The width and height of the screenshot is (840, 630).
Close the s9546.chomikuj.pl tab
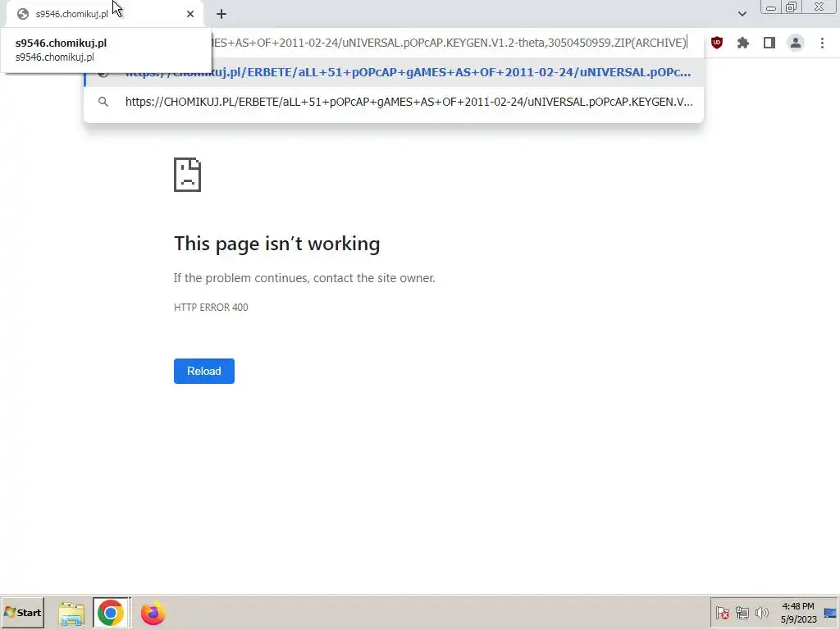click(x=190, y=14)
